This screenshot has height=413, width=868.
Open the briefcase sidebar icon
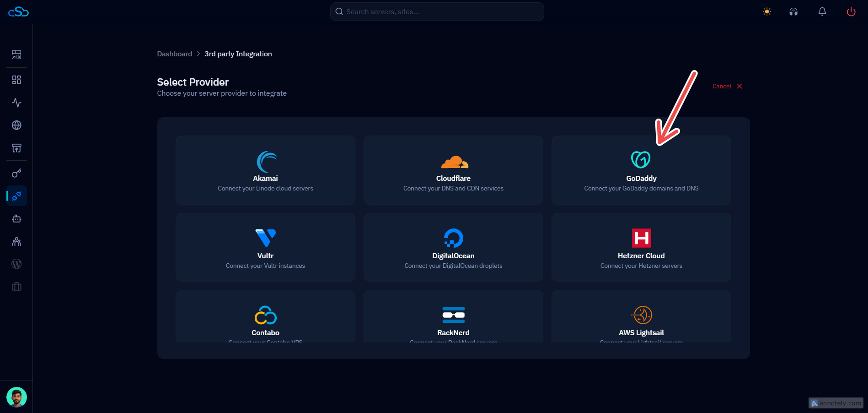pyautogui.click(x=16, y=287)
